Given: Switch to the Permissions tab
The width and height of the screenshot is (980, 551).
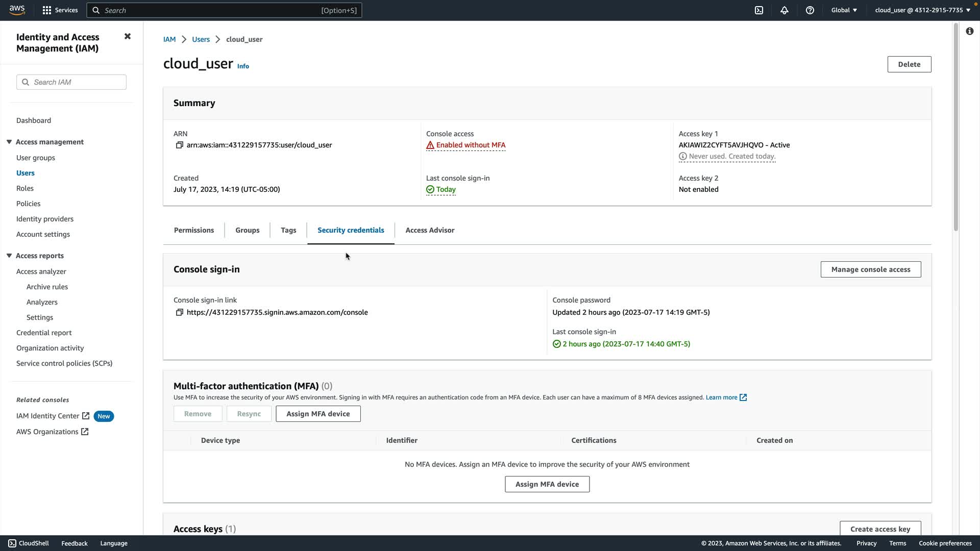Looking at the screenshot, I should (x=194, y=230).
